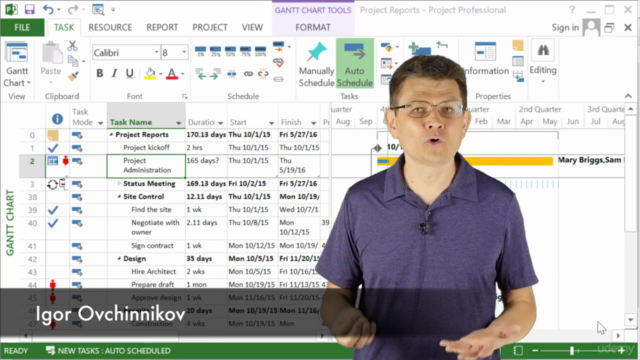
Task: Toggle Bold formatting
Action: click(100, 73)
